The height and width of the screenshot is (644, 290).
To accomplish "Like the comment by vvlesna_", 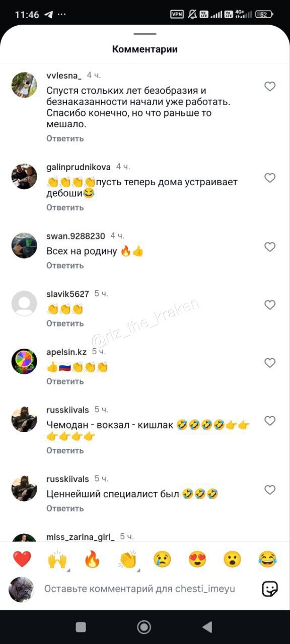I will click(270, 87).
